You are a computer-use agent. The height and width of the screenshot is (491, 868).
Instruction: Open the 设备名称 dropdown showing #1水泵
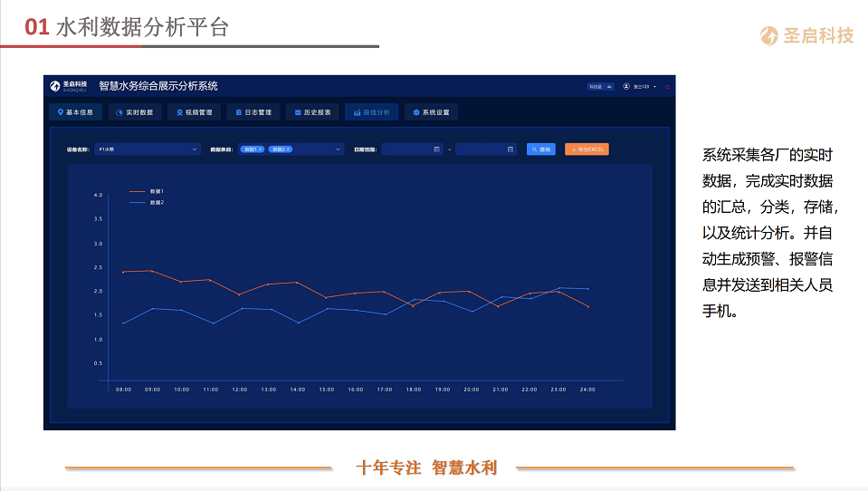(x=148, y=149)
